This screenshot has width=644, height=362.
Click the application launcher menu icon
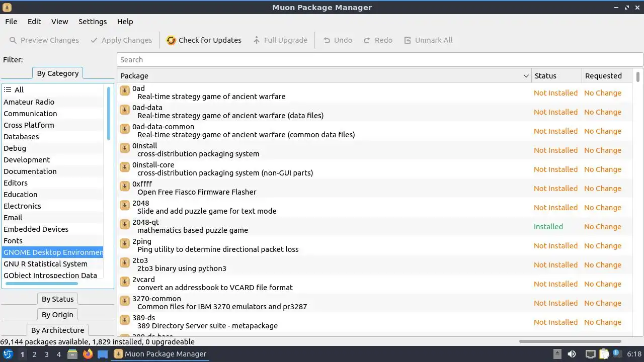click(8, 354)
